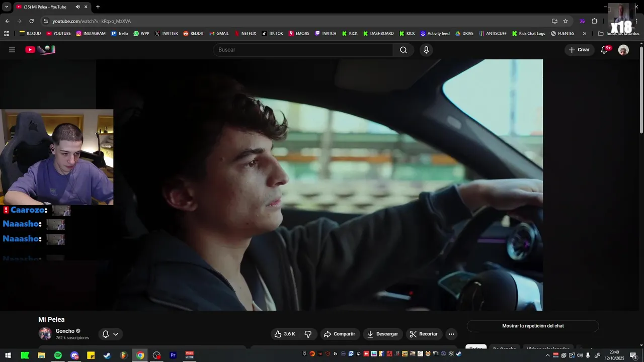Open the system volume speaker icon
The width and height of the screenshot is (644, 362).
point(580,355)
